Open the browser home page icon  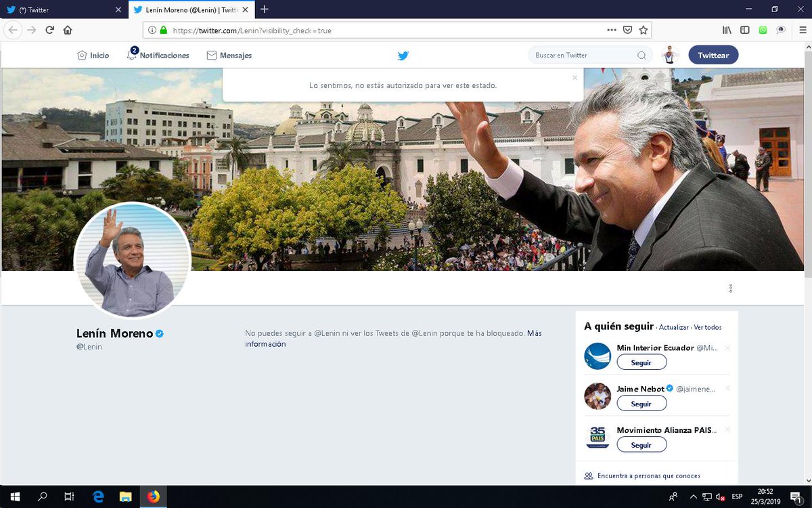click(x=68, y=30)
